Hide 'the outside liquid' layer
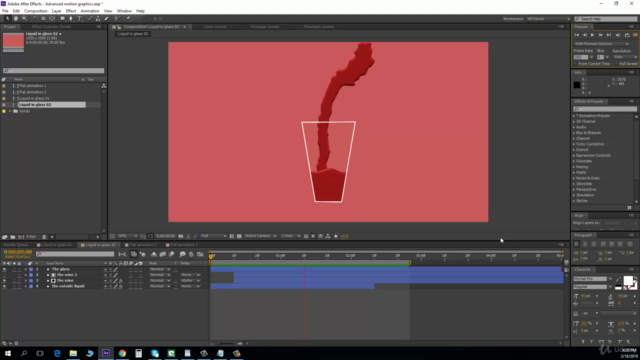 [4, 287]
